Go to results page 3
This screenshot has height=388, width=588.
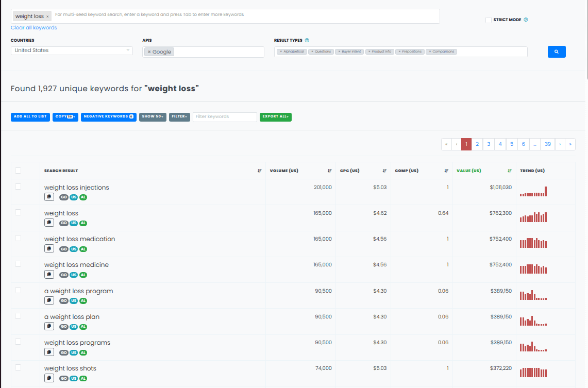coord(489,144)
